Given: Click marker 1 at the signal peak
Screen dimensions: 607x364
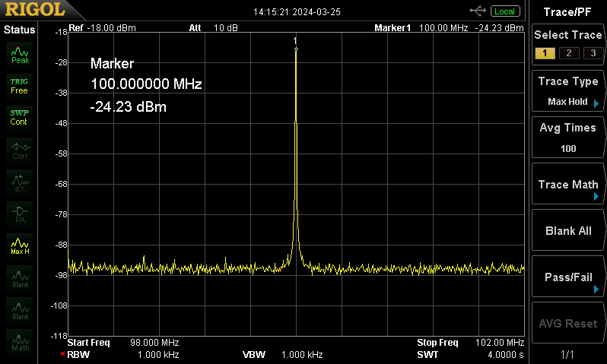Looking at the screenshot, I should pos(296,49).
